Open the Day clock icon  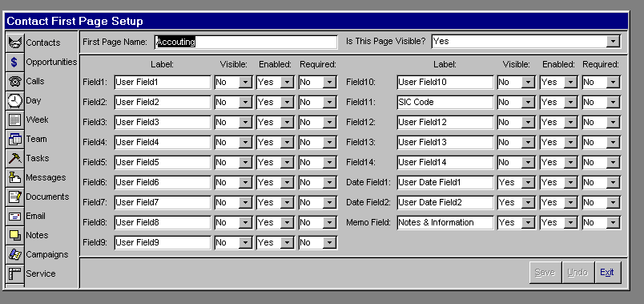[x=14, y=101]
